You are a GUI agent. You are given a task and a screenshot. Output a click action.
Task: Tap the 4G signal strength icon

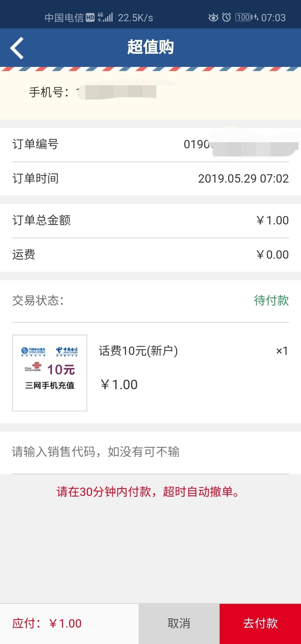tap(105, 18)
